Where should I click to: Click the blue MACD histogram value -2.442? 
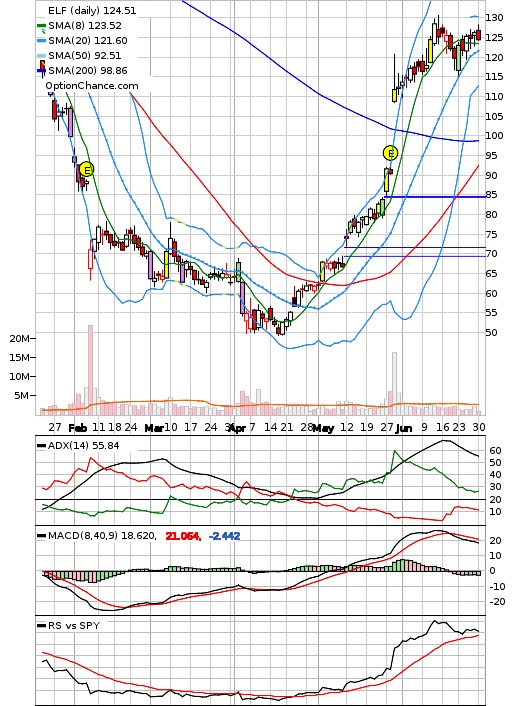pyautogui.click(x=224, y=536)
